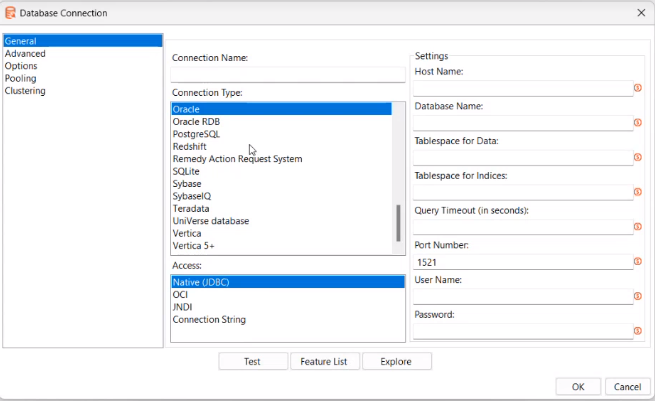Screen dimensions: 655x401
Task: Click variable icon next to Host Name field
Action: tap(638, 89)
